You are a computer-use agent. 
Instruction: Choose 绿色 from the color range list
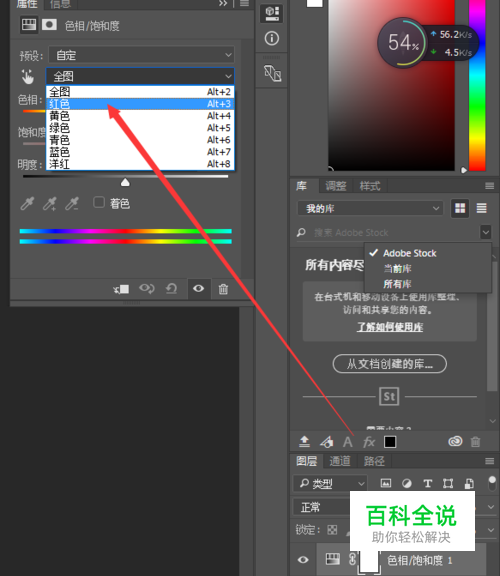point(140,128)
